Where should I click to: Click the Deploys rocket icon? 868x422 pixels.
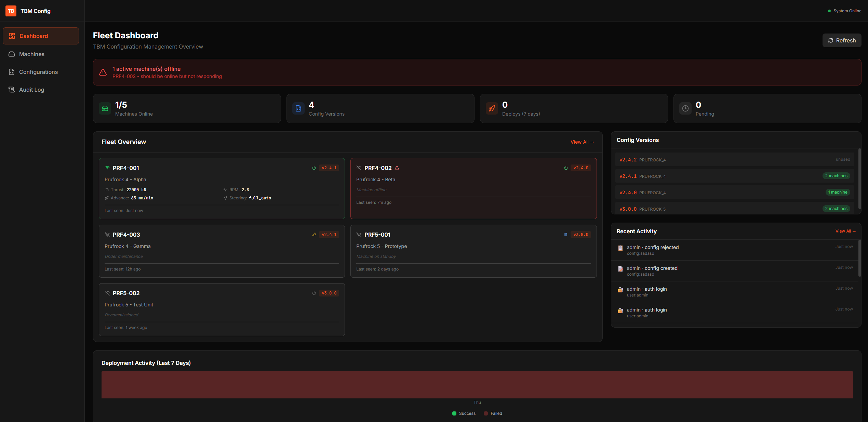[x=492, y=108]
